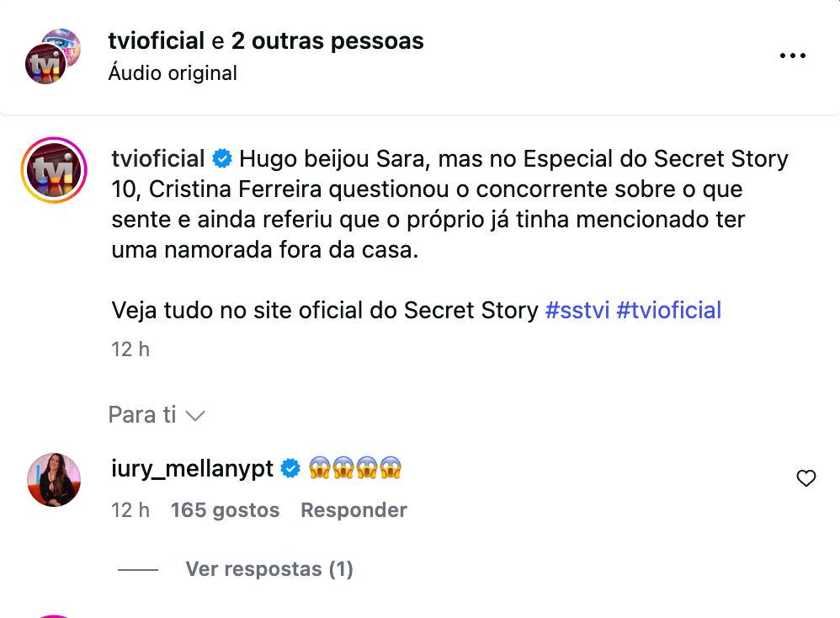
Task: Expand the 'Para ti' comment sorting dropdown
Action: 157,415
